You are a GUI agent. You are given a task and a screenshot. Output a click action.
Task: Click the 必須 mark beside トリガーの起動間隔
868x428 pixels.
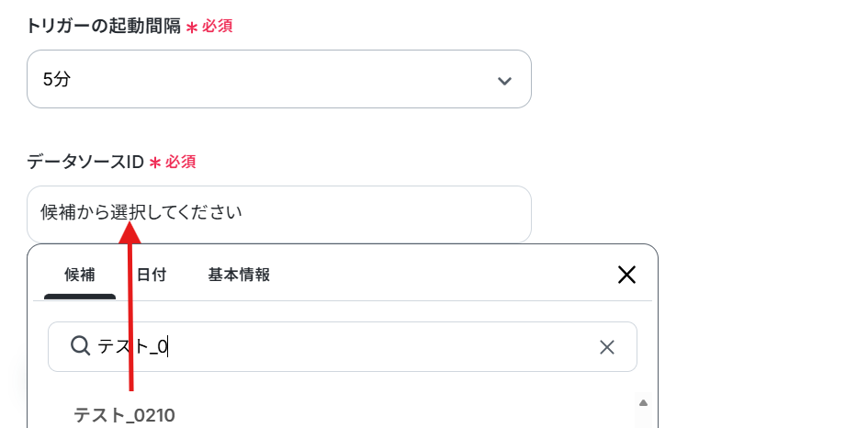pos(217,26)
